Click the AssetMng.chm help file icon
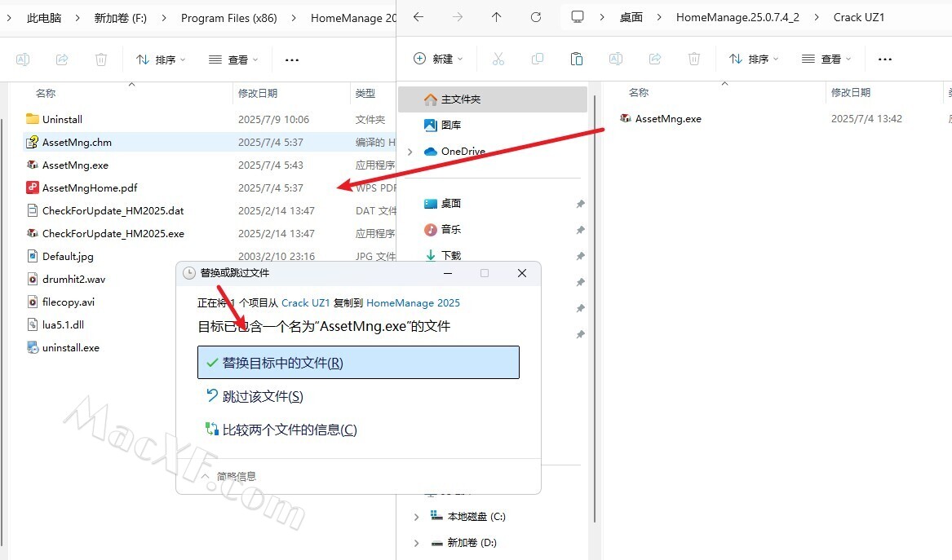The height and width of the screenshot is (560, 952). pyautogui.click(x=32, y=142)
